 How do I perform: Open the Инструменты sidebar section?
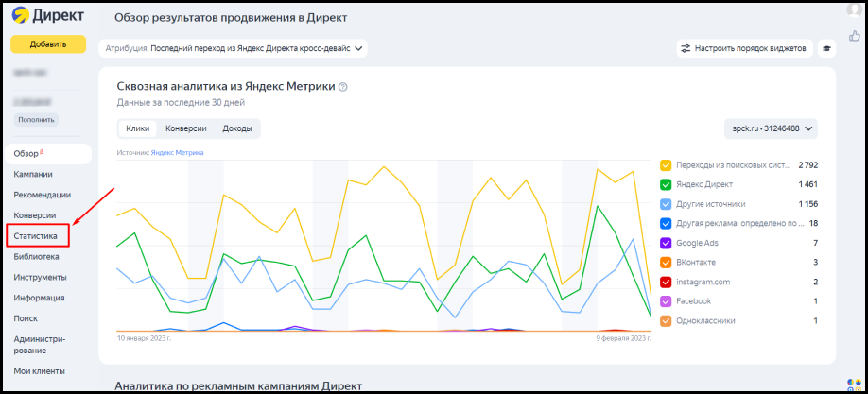(x=41, y=277)
